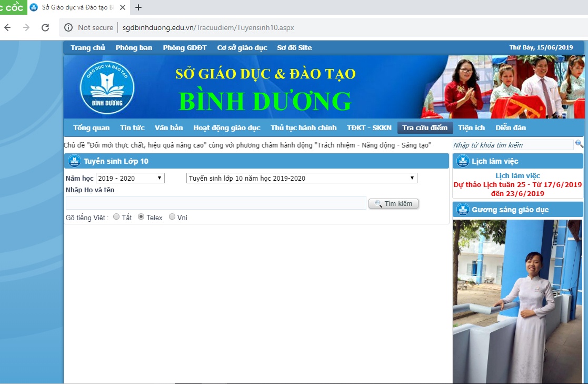Screen dimensions: 588x384
Task: Select the Tra cứu điểm tab
Action: tap(425, 127)
